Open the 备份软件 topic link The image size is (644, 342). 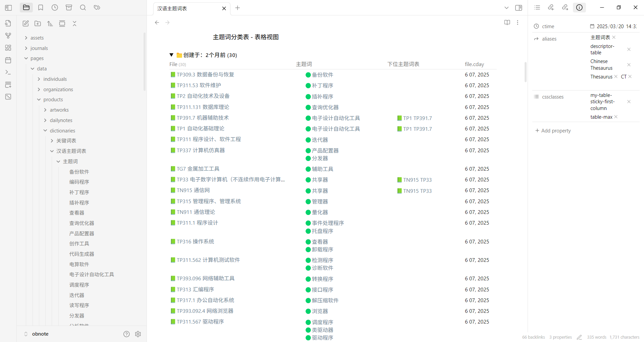[322, 75]
